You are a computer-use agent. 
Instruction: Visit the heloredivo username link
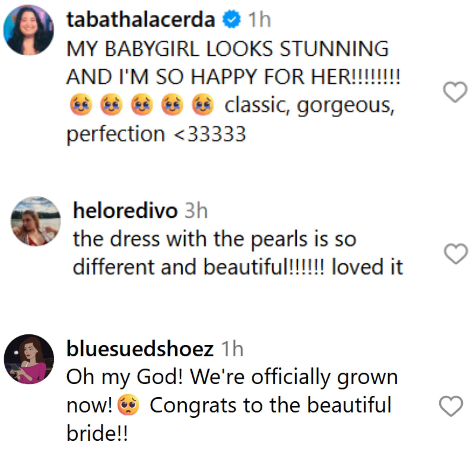[125, 211]
